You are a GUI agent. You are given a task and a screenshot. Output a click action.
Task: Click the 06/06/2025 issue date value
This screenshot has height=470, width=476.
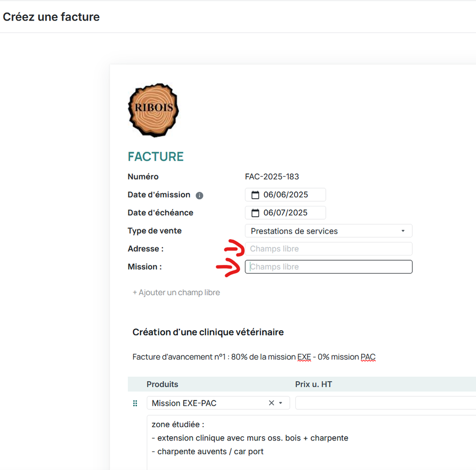(286, 195)
